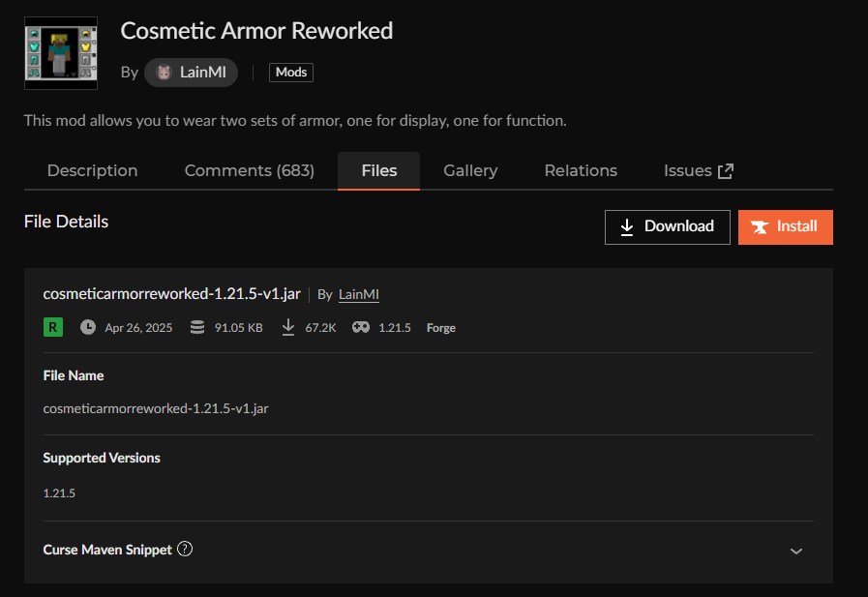Click the clock icon beside Apr 26, 2025
This screenshot has width=868, height=597.
87,327
